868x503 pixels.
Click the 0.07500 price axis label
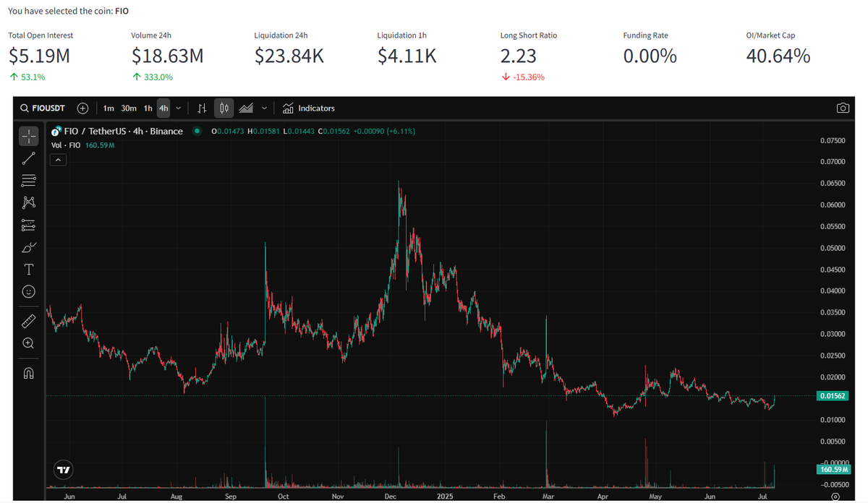pyautogui.click(x=833, y=140)
